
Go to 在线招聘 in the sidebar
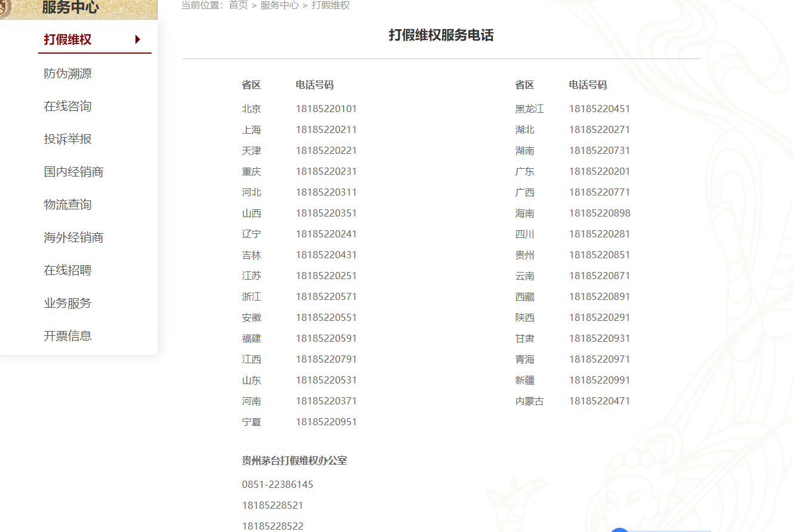tap(67, 270)
